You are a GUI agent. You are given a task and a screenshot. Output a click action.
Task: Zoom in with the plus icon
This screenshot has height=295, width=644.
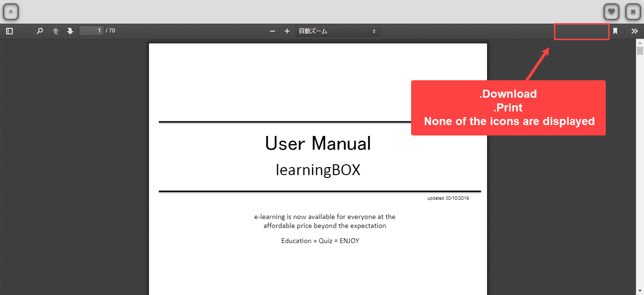[287, 31]
